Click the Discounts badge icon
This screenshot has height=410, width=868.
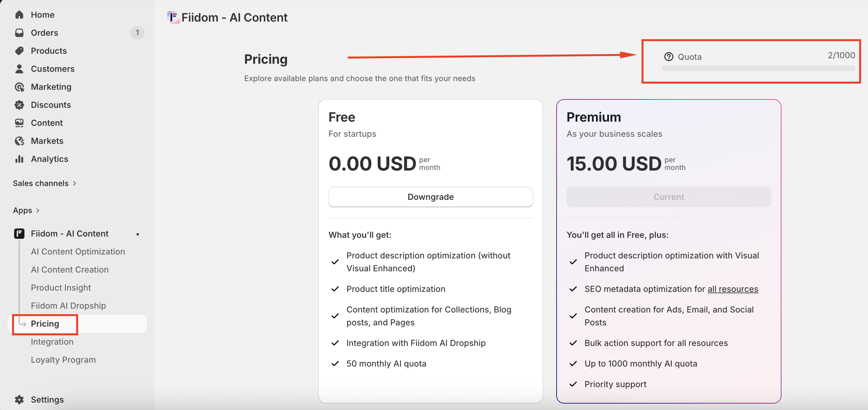[19, 105]
